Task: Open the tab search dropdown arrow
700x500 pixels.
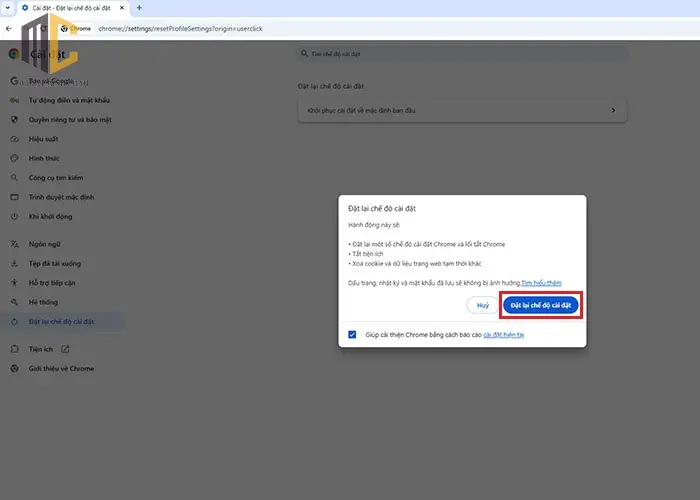Action: click(8, 8)
